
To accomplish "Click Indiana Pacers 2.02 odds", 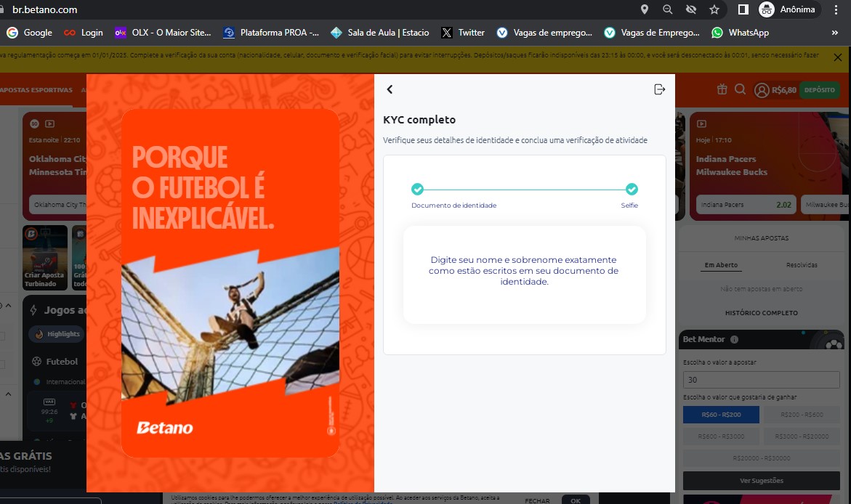I will [x=746, y=205].
